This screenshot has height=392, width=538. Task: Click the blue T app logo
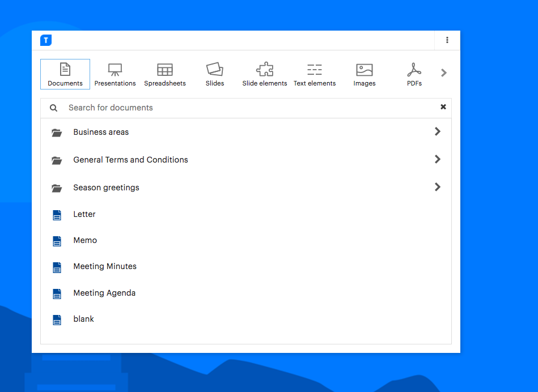[x=46, y=40]
